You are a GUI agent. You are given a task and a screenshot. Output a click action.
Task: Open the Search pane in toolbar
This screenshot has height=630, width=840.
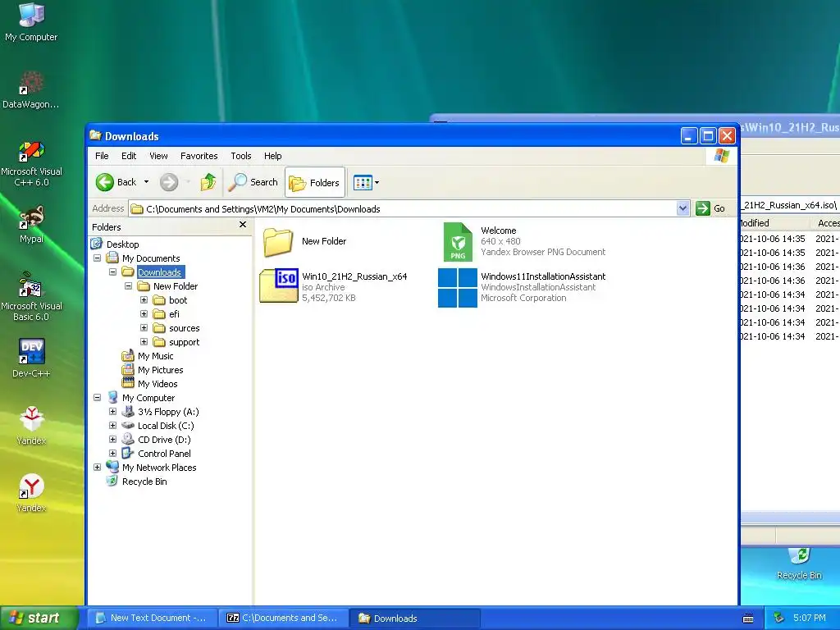click(x=253, y=182)
